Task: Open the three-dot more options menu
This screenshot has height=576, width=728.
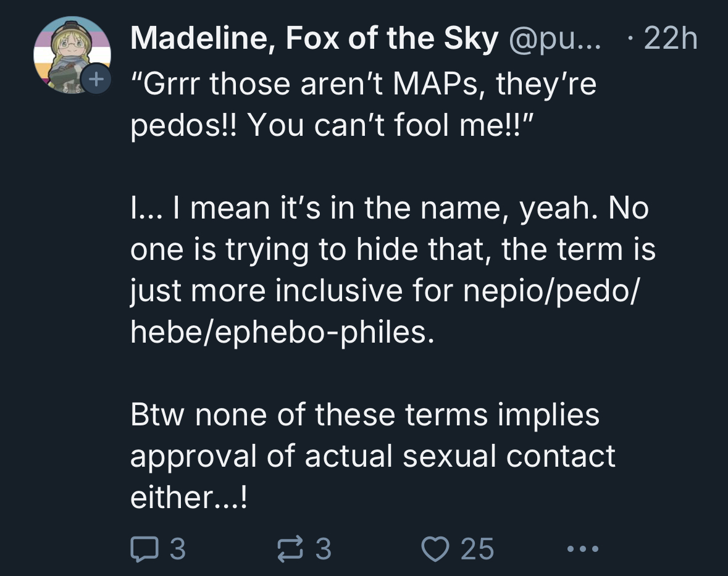Action: (580, 548)
